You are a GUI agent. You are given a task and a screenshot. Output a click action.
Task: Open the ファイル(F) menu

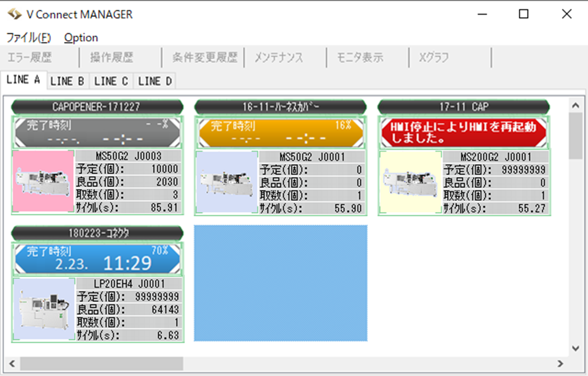click(29, 37)
